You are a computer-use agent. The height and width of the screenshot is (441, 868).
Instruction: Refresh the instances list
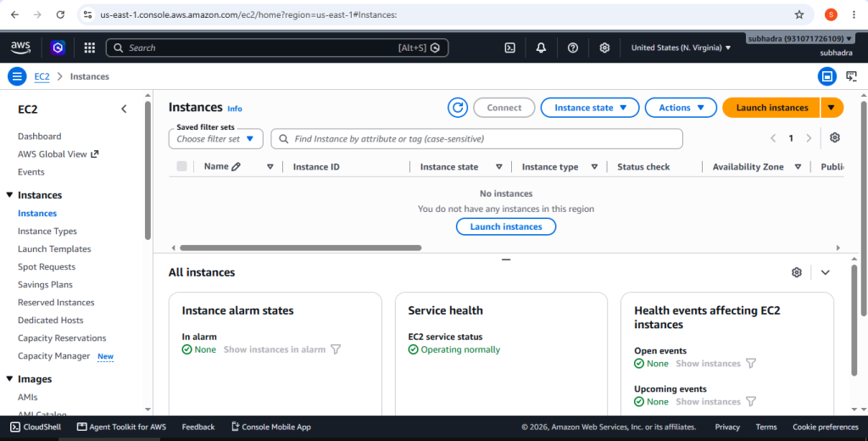click(458, 108)
